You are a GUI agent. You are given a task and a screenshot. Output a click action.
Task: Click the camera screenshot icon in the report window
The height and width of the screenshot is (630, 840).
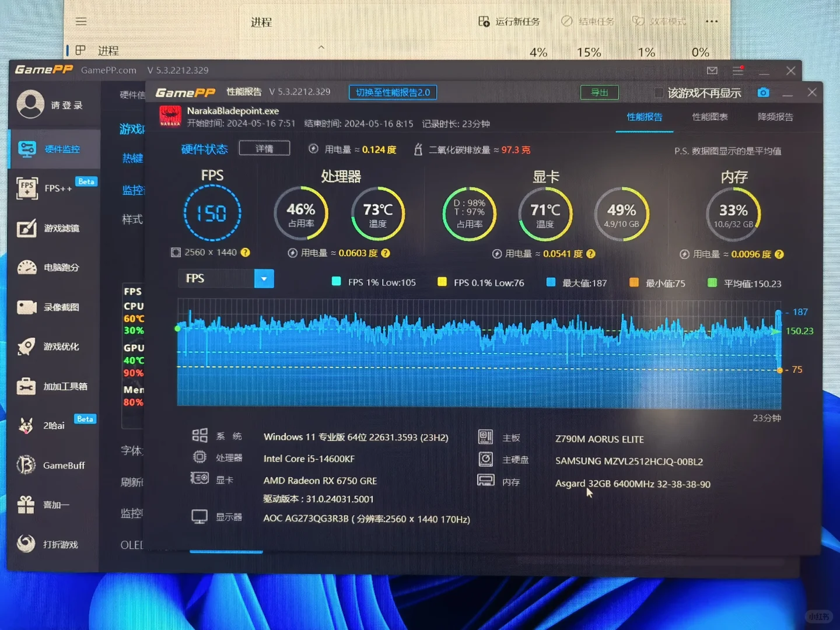click(x=763, y=93)
